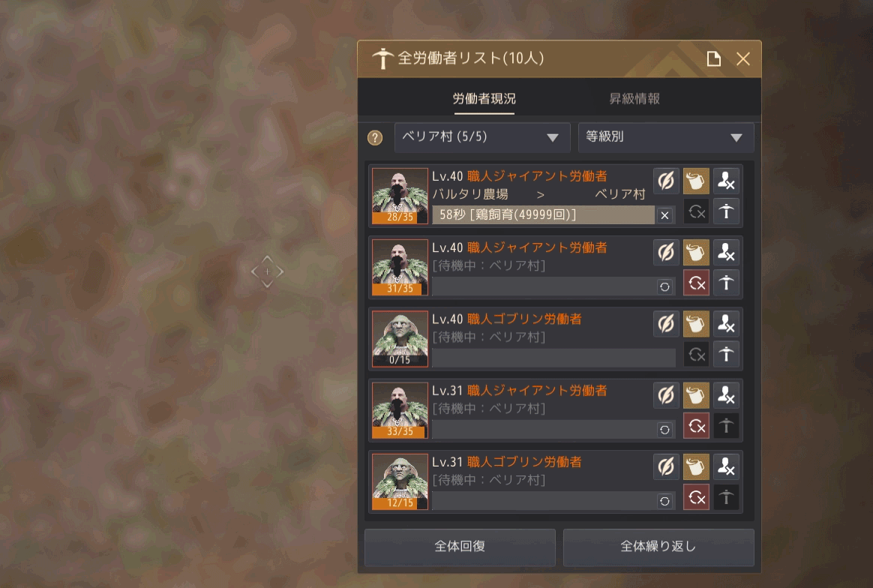This screenshot has height=588, width=873.
Task: Expand the ベリア村 (5/5) town dropdown
Action: 482,137
